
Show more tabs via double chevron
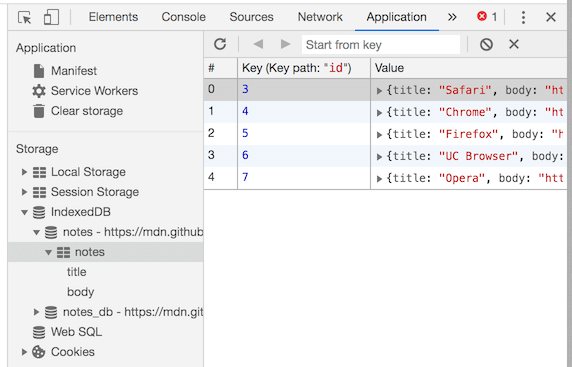tap(452, 17)
